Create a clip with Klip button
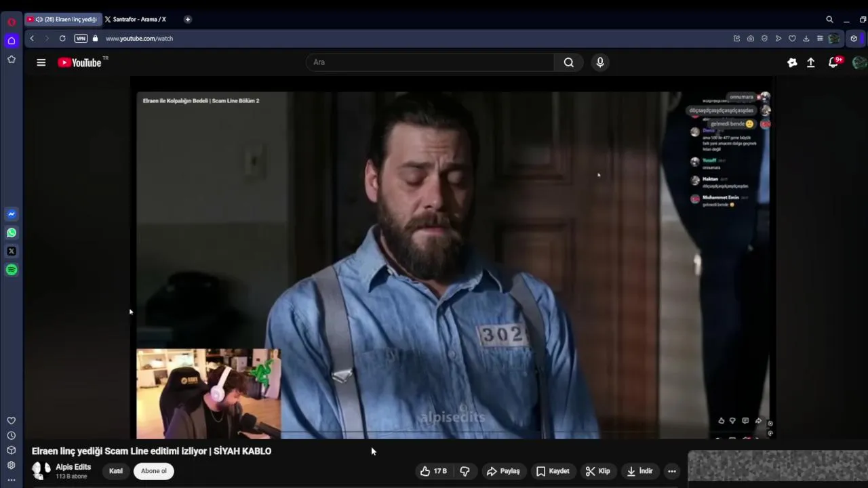Viewport: 868px width, 488px height. pos(598,471)
